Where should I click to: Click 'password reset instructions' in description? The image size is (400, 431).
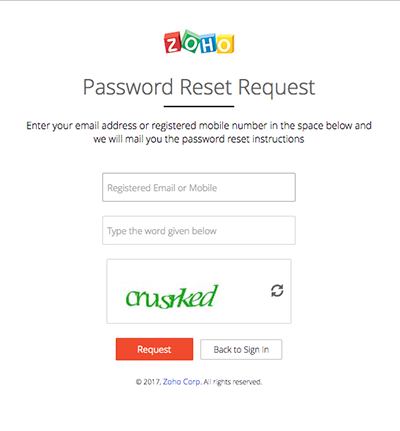[x=243, y=139]
